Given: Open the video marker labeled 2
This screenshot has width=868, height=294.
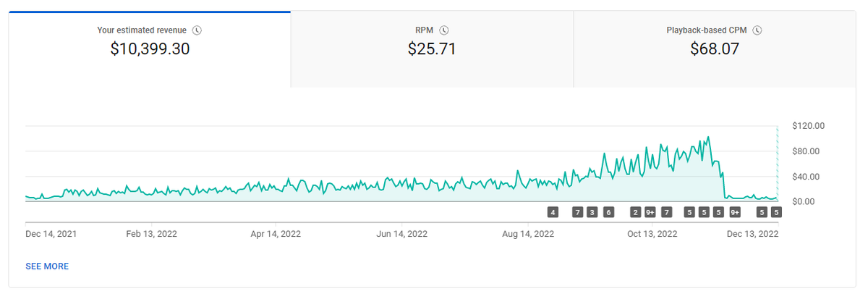Looking at the screenshot, I should (x=635, y=212).
